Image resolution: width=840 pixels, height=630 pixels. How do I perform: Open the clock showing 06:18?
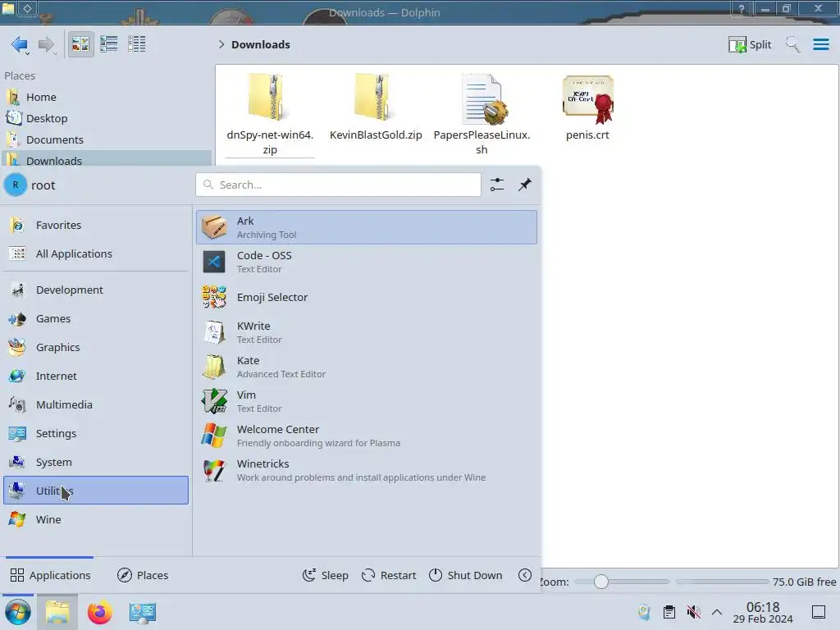(x=763, y=612)
